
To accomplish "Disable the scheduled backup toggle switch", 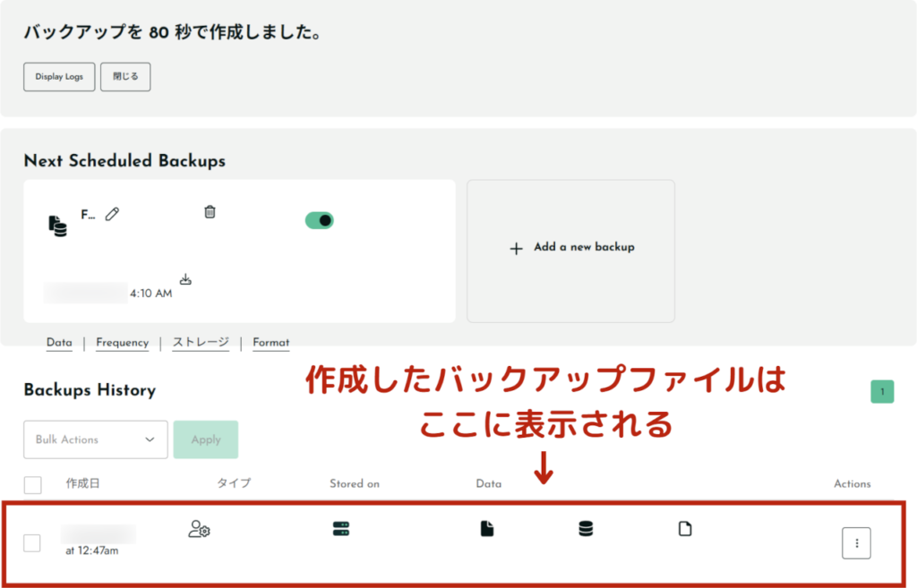I will coord(319,220).
